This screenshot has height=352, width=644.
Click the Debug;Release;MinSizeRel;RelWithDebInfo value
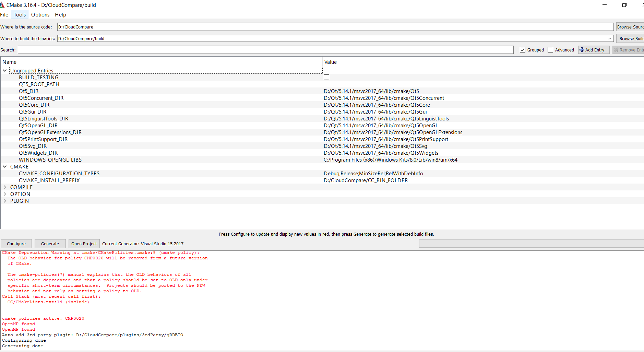[373, 173]
